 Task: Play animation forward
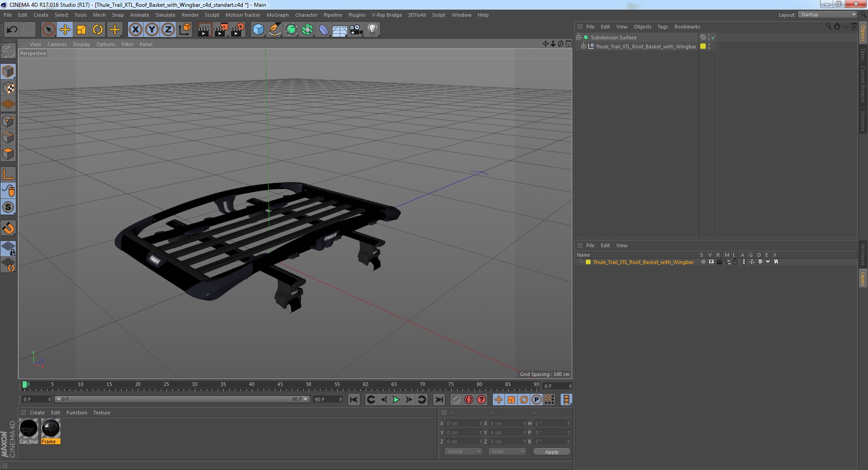coord(396,399)
